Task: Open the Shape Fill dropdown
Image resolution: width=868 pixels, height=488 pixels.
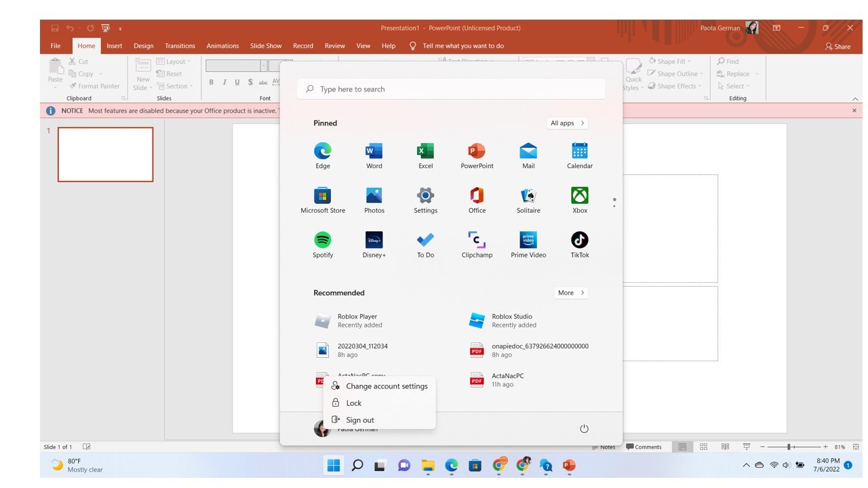Action: (669, 61)
